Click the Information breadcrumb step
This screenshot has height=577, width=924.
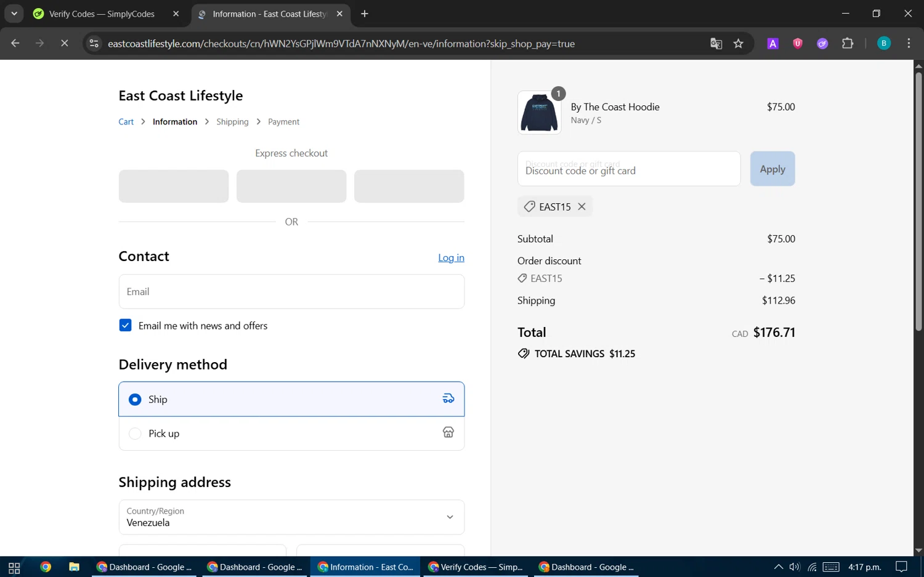pyautogui.click(x=175, y=122)
